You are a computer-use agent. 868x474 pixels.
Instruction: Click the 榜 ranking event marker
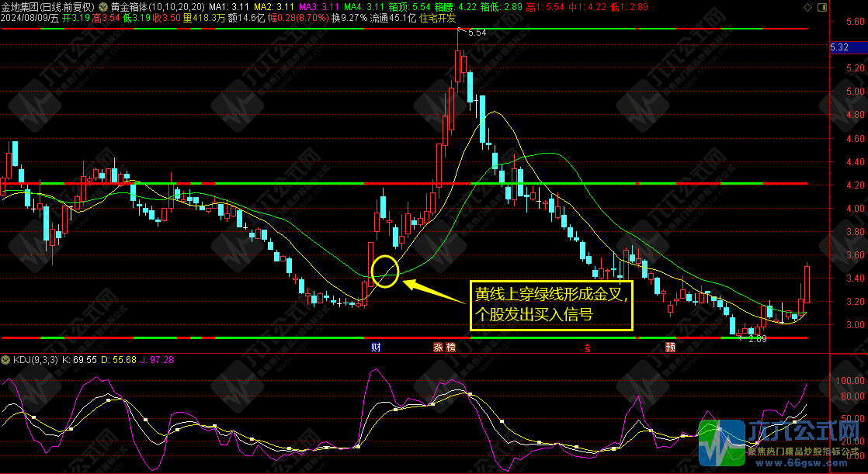(x=451, y=347)
